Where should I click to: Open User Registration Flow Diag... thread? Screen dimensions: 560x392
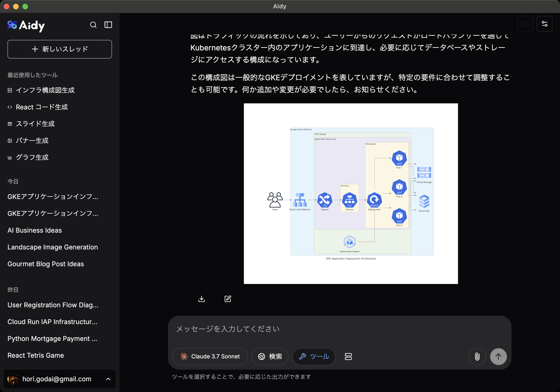[x=53, y=305]
